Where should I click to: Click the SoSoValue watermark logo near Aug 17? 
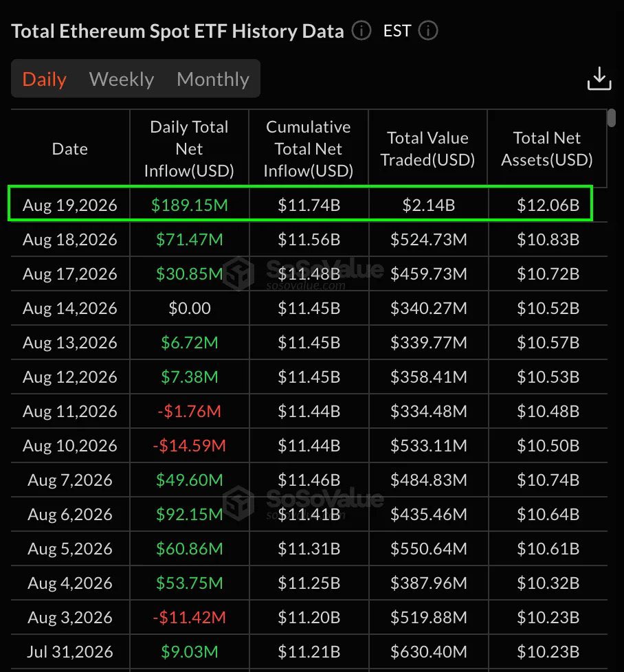click(x=238, y=273)
